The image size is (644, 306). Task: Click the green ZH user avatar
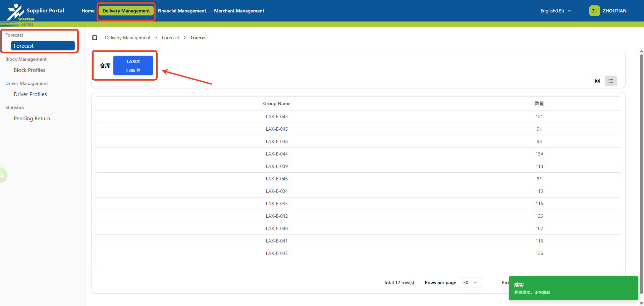[x=594, y=11]
